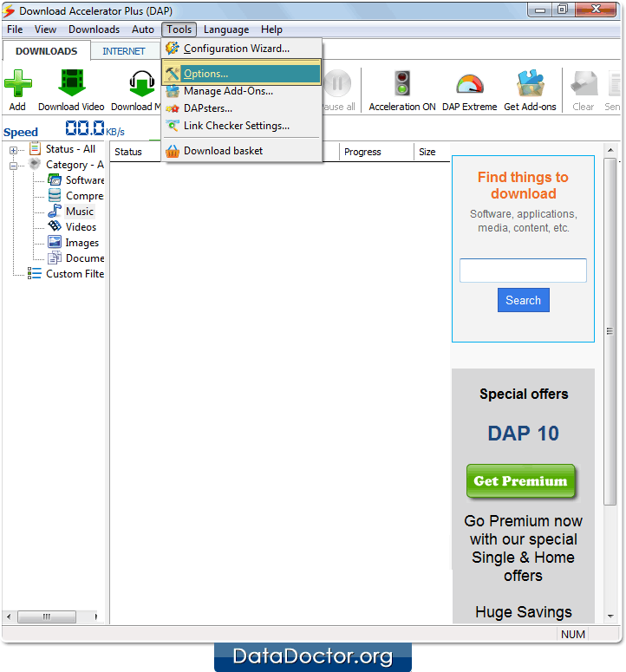Click the vertical scrollbar down arrow

point(610,617)
